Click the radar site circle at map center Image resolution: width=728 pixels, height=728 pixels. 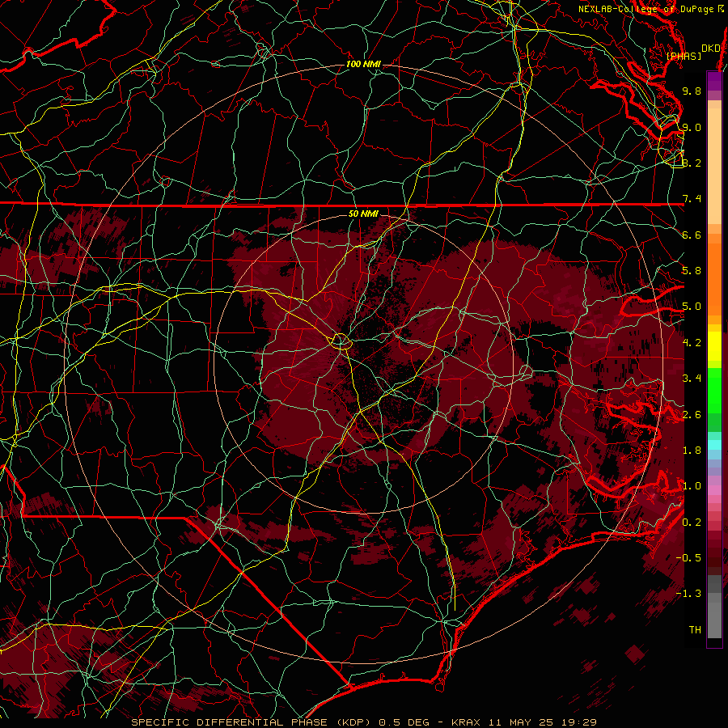click(341, 341)
